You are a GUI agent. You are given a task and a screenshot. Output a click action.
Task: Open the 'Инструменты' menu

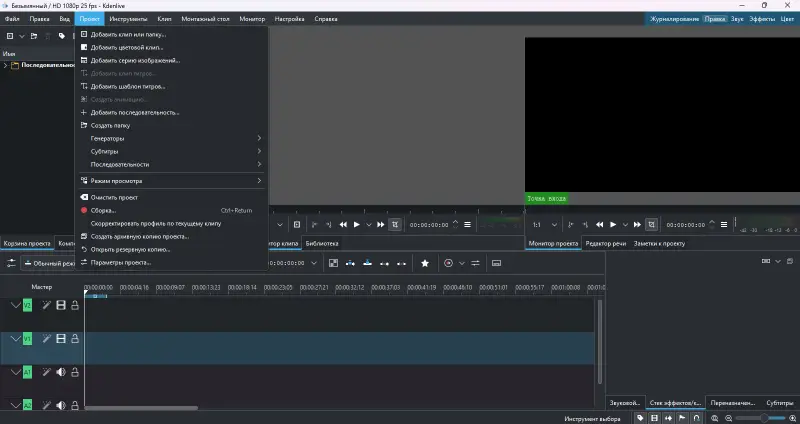tap(128, 19)
